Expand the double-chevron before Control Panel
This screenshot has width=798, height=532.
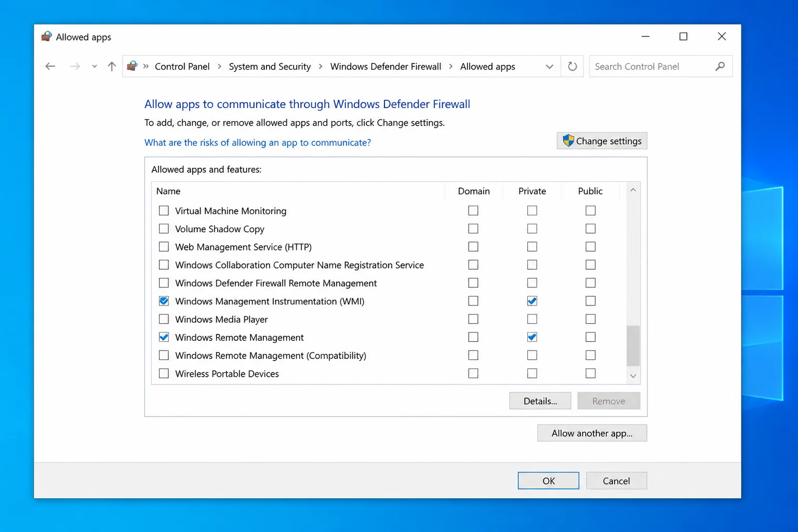click(x=146, y=66)
